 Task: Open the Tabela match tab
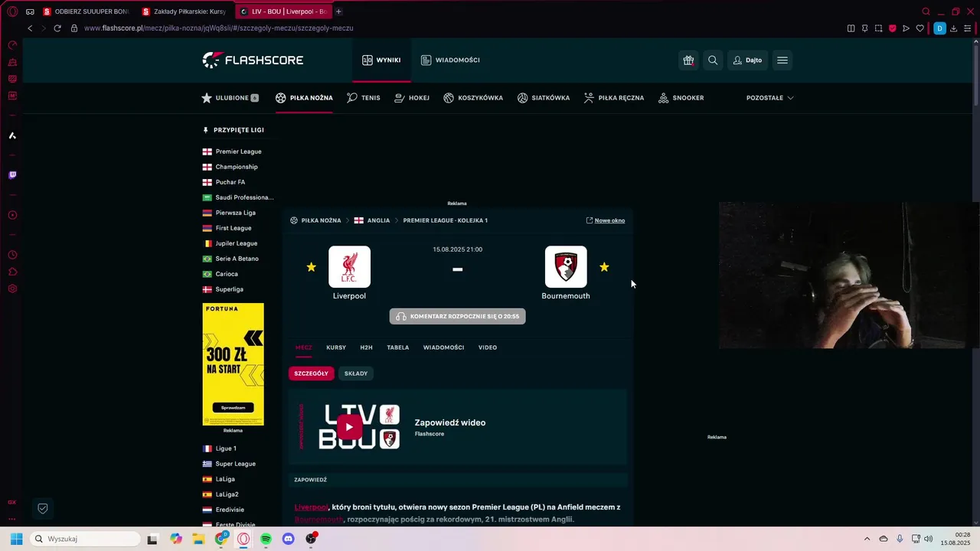(397, 347)
